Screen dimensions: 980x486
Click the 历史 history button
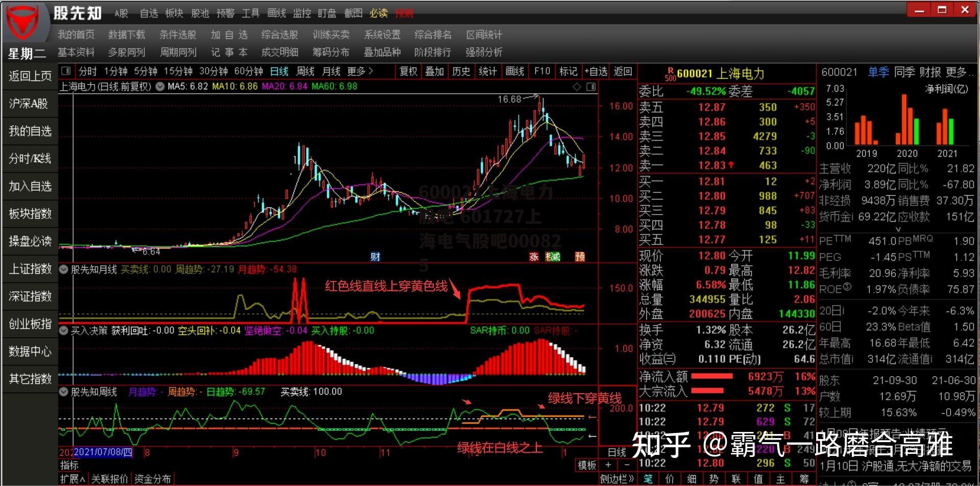point(461,71)
